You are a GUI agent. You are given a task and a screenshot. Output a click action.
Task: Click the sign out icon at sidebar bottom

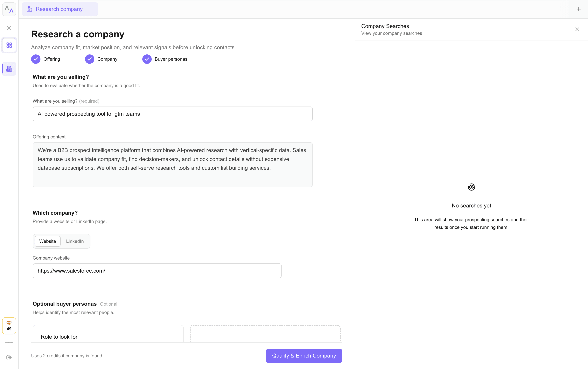[x=9, y=357]
